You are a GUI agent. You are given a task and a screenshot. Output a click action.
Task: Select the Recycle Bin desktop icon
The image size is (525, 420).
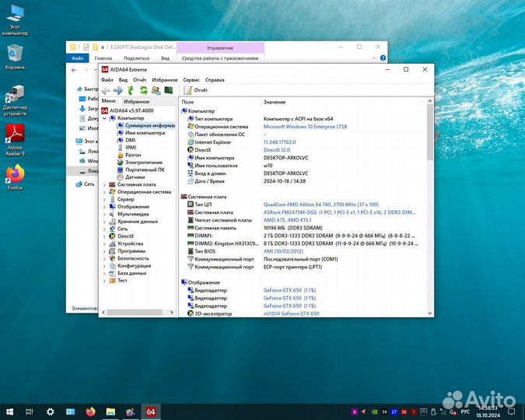coord(15,57)
